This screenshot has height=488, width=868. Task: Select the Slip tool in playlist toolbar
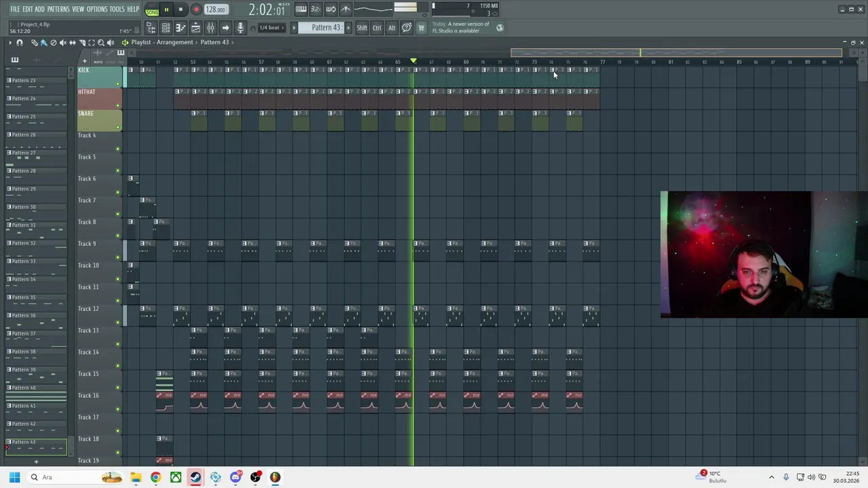73,43
